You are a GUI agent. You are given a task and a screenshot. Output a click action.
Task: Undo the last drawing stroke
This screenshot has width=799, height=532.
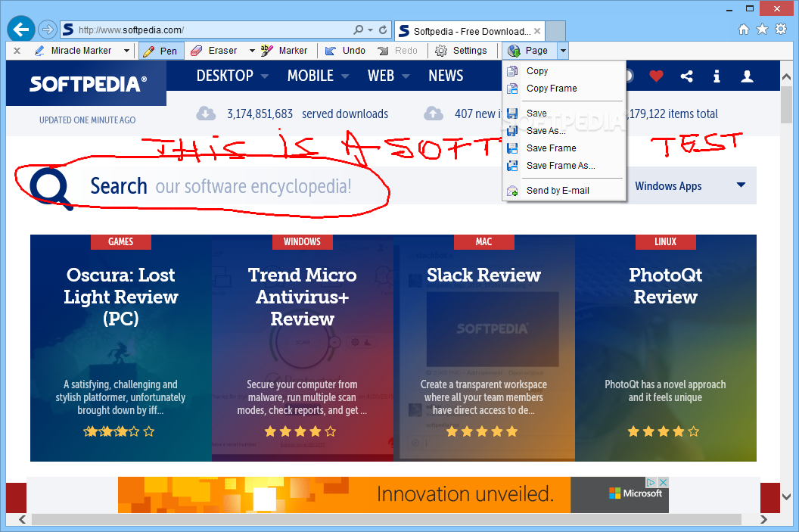[345, 51]
